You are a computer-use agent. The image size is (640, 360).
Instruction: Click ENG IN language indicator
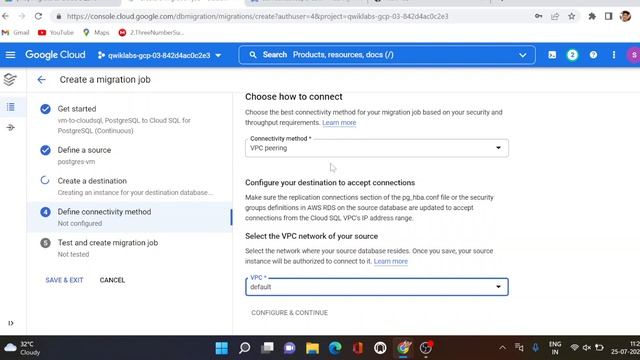(x=555, y=348)
